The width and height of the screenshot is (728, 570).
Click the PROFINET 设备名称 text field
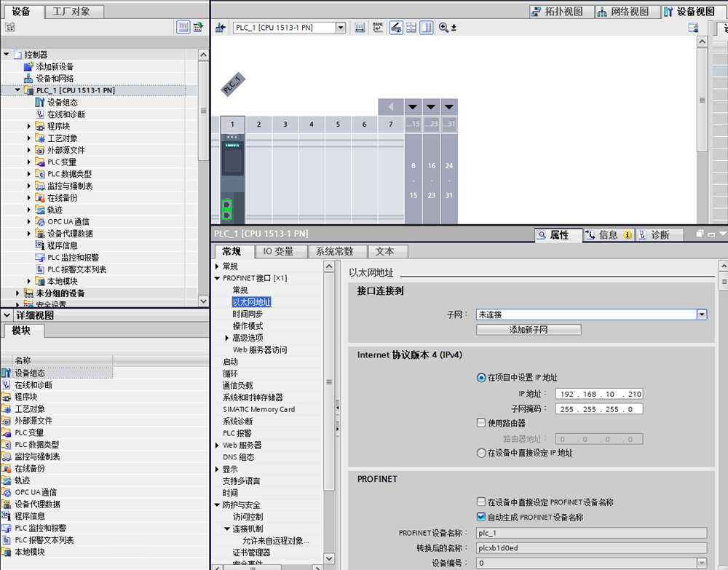pyautogui.click(x=590, y=533)
